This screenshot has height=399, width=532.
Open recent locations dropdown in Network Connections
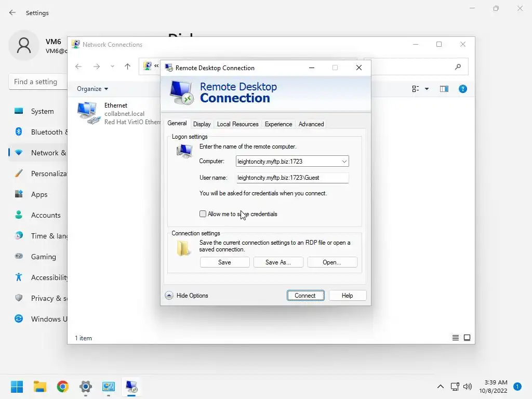pos(112,66)
